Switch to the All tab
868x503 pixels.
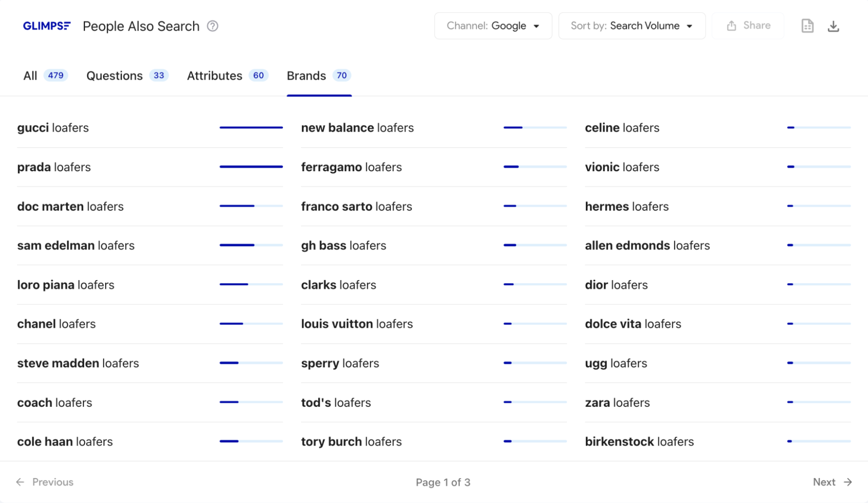pyautogui.click(x=45, y=75)
